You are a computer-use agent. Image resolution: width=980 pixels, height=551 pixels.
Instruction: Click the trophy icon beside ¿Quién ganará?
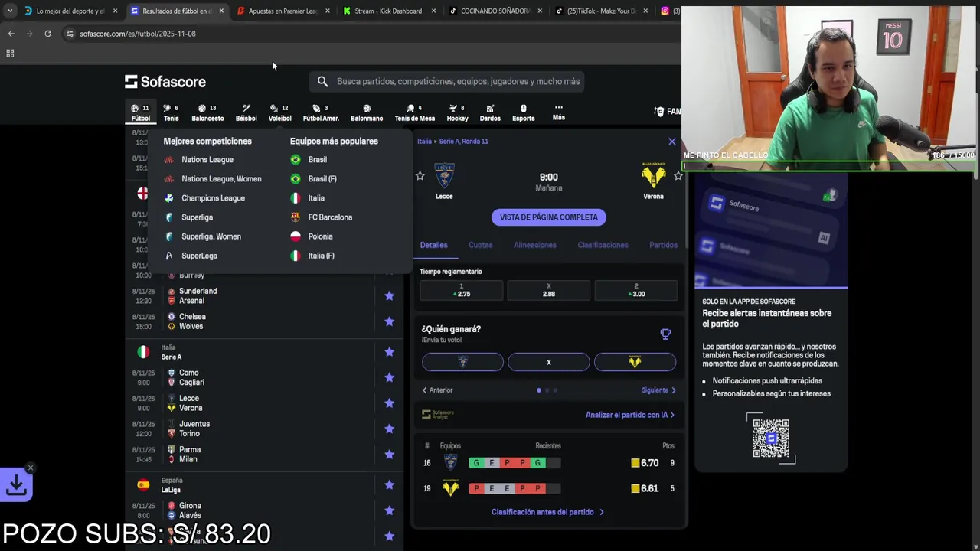(x=665, y=334)
